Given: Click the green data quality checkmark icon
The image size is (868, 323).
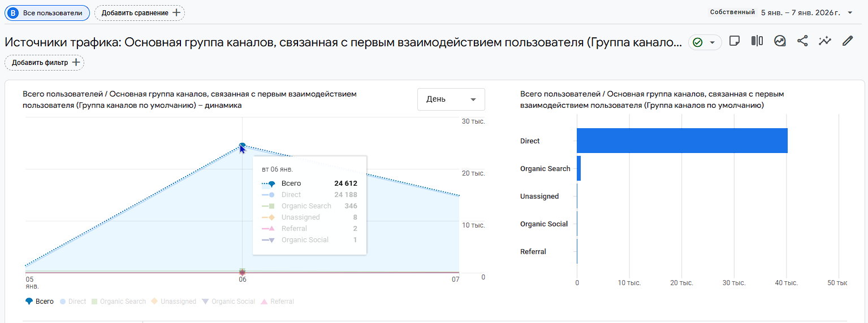Looking at the screenshot, I should [698, 42].
